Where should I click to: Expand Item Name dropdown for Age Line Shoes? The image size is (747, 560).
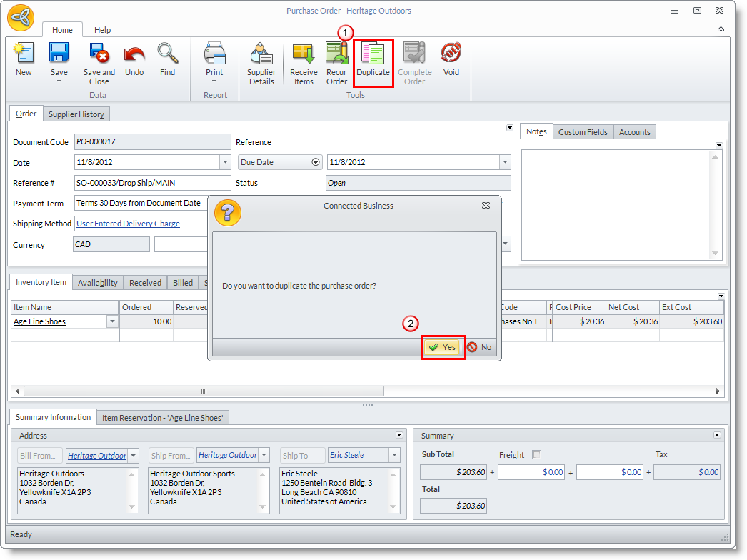[111, 322]
